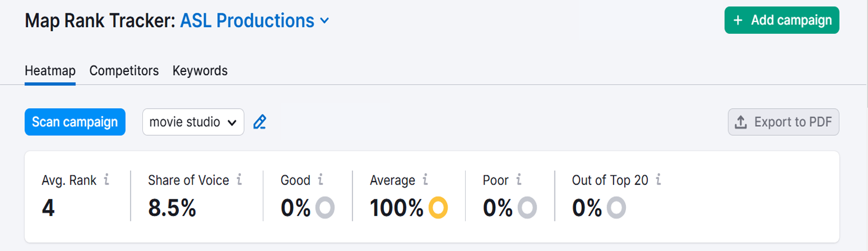Switch to the Heatmap tab
The height and width of the screenshot is (251, 868).
click(x=50, y=71)
